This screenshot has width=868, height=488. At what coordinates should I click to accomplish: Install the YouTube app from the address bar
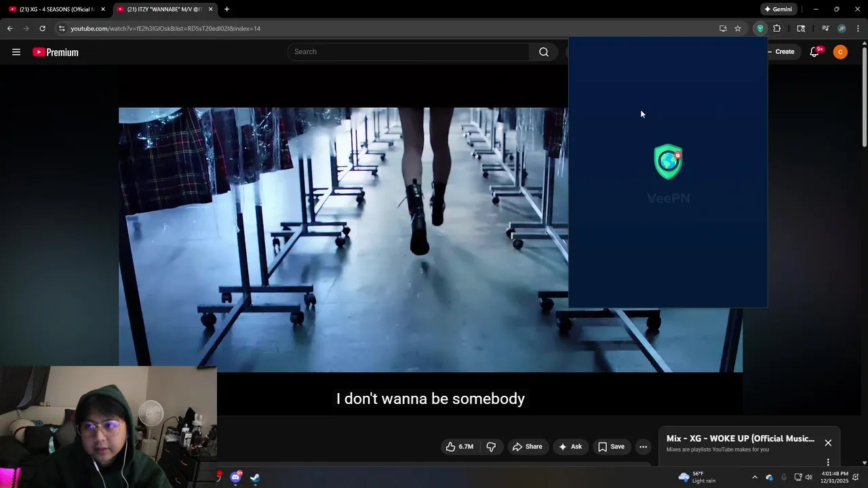click(723, 28)
